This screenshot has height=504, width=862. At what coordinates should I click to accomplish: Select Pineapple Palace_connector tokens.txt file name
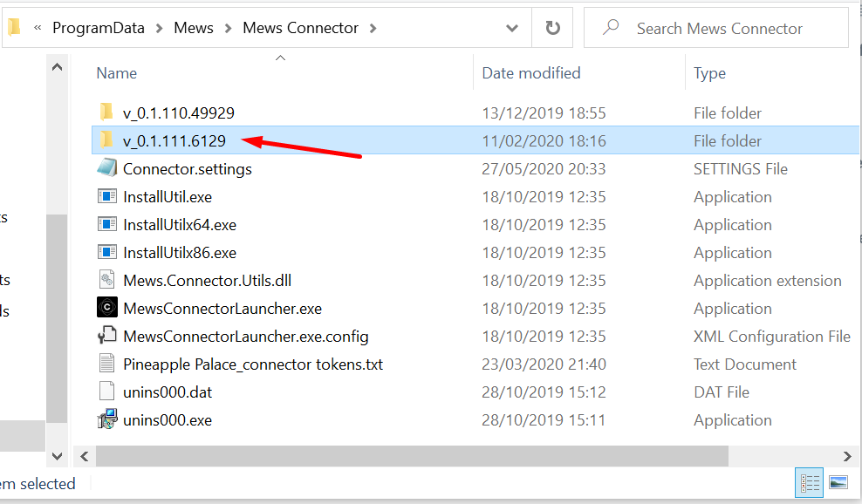point(253,364)
